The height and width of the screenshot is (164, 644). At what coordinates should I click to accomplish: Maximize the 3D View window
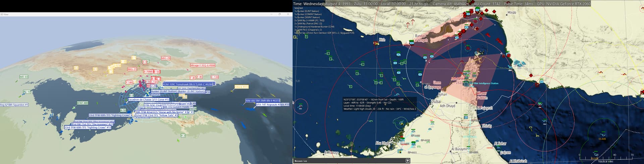pos(279,14)
